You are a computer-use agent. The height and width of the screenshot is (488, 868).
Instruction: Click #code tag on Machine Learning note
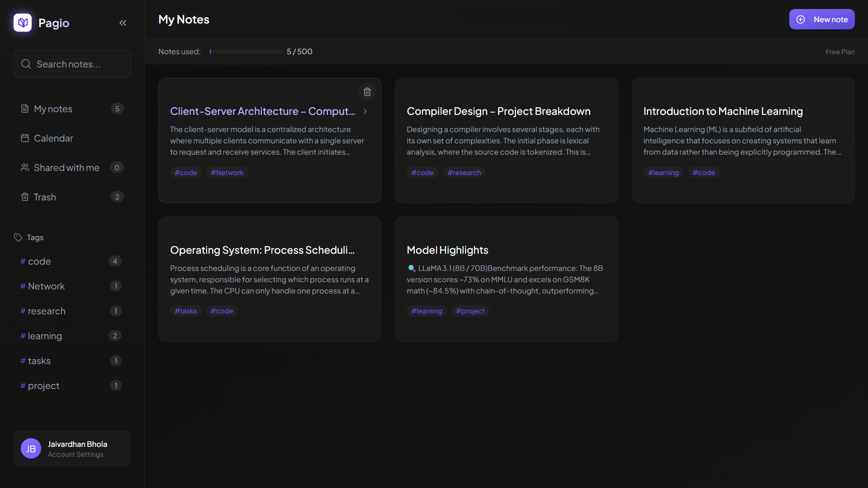click(704, 172)
